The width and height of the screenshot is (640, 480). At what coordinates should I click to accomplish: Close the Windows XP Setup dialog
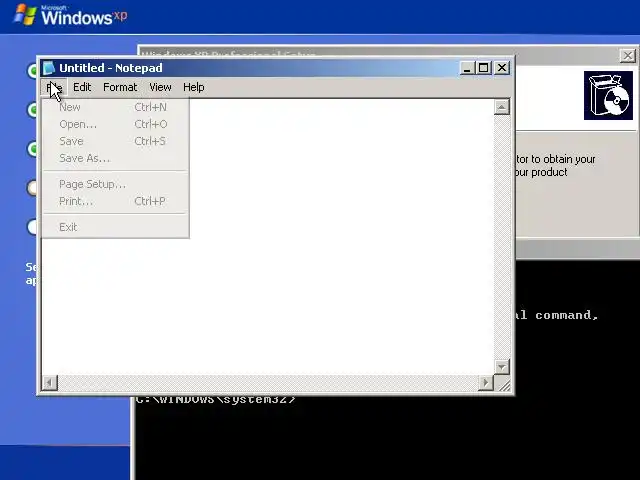[627, 56]
